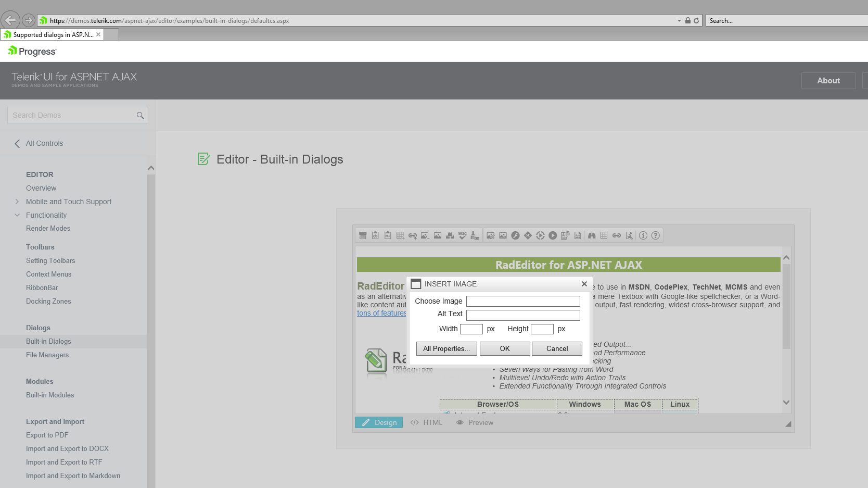Click the editor scrollbar down arrow

(786, 402)
